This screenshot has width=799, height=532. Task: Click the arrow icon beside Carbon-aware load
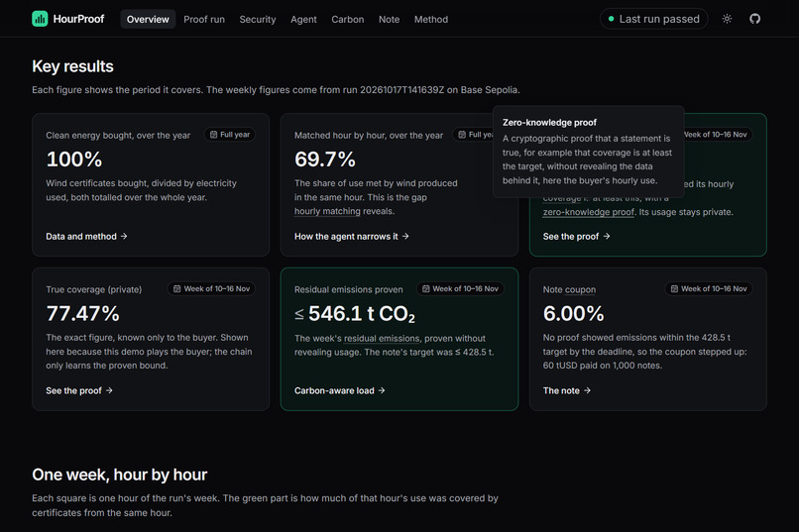coord(381,390)
